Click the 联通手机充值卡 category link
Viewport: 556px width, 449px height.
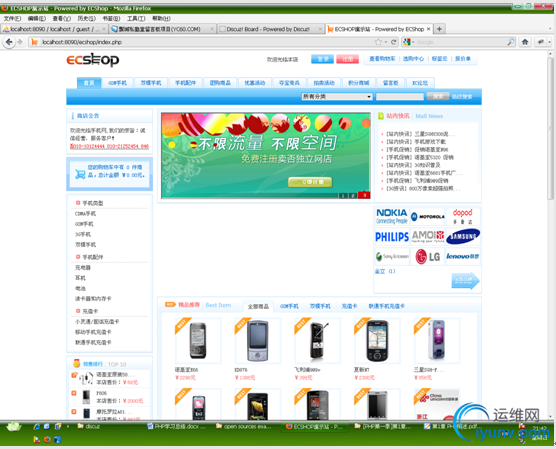[93, 342]
